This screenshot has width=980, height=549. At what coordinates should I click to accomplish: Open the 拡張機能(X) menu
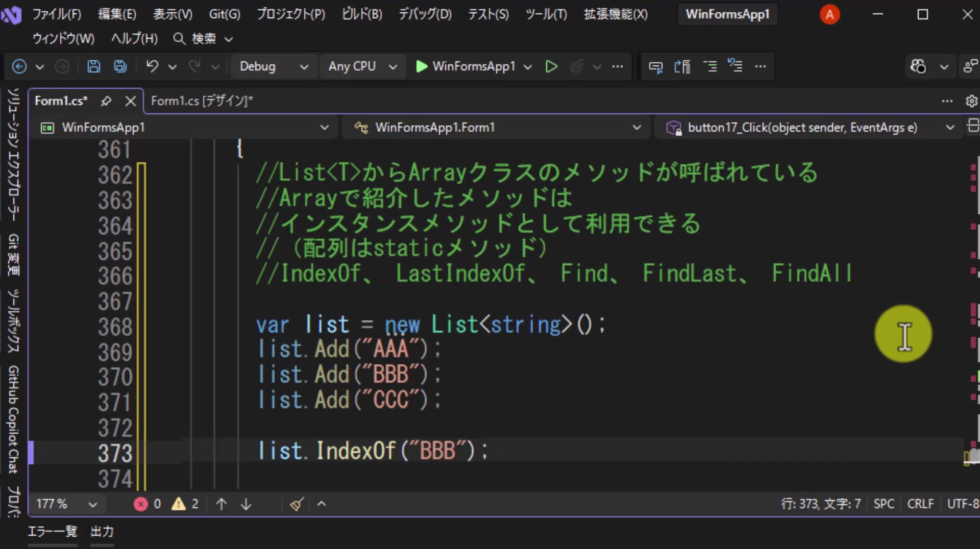tap(616, 14)
